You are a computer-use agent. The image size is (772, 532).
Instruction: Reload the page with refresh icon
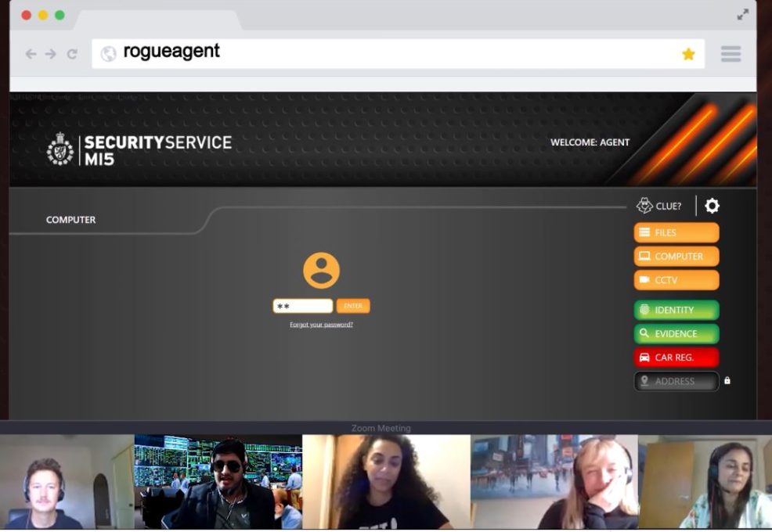tap(72, 54)
